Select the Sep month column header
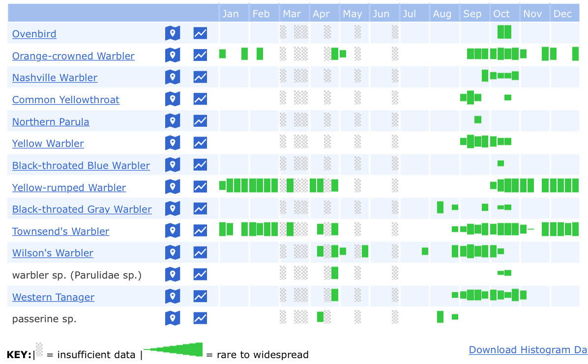Screen dimensions: 588x364 [472, 14]
